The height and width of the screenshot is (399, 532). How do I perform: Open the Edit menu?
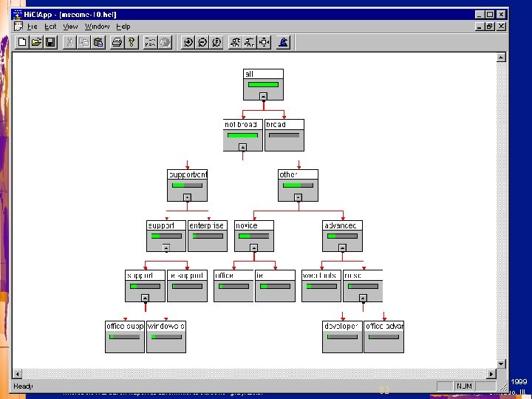pos(50,27)
